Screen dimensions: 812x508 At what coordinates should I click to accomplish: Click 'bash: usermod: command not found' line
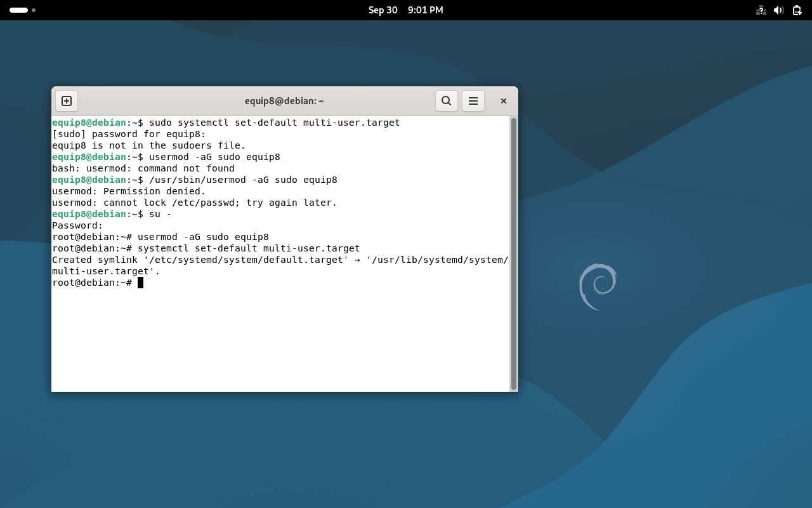143,168
